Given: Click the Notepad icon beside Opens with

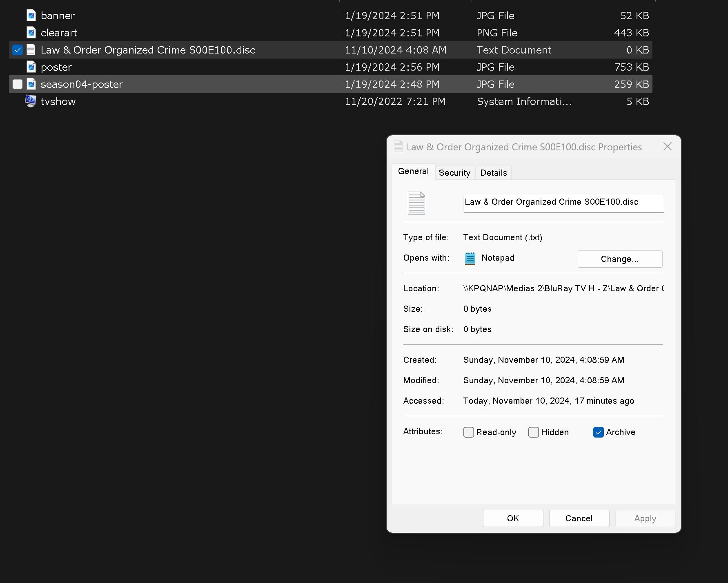Looking at the screenshot, I should tap(470, 258).
